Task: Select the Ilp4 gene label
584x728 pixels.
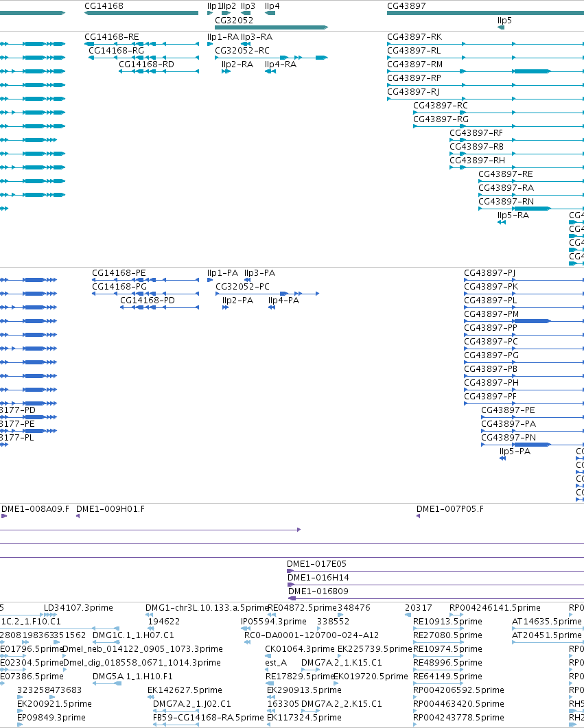Action: 272,6
